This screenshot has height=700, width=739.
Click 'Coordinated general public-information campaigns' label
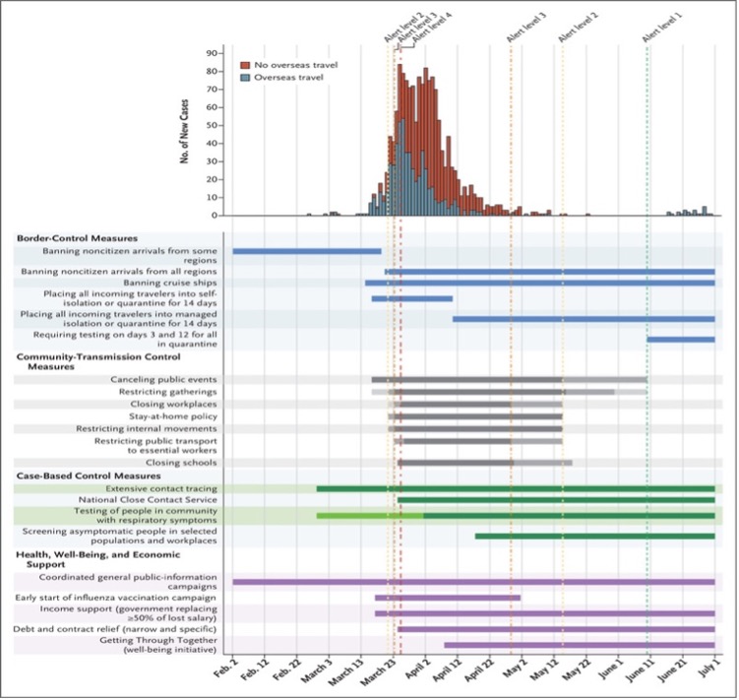click(x=128, y=582)
